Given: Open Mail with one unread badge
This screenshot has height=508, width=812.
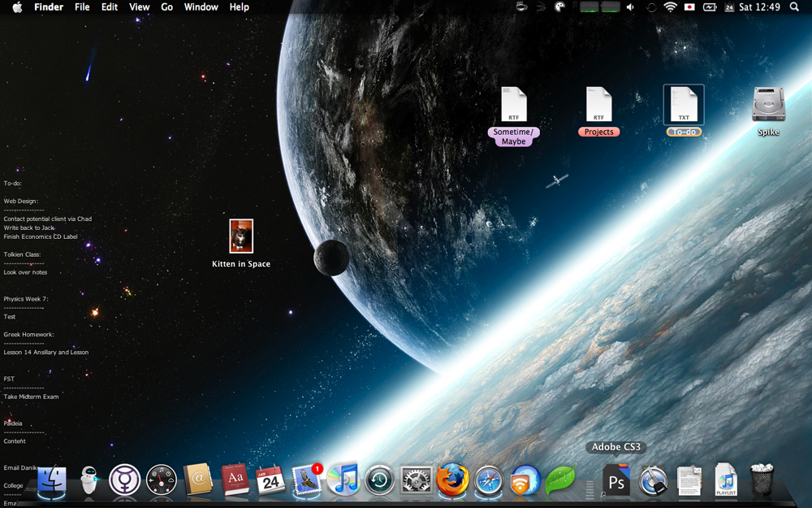Looking at the screenshot, I should tap(307, 480).
